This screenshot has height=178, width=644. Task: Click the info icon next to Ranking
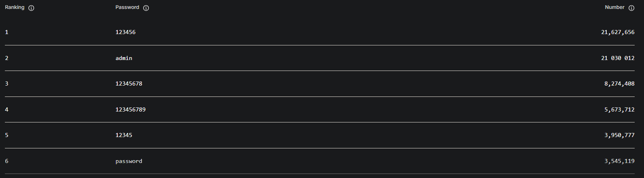click(31, 8)
